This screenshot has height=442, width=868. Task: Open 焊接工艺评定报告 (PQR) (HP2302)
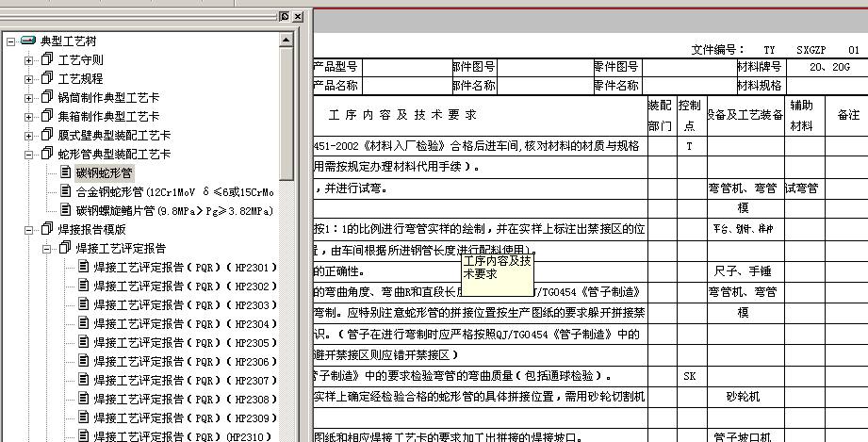pyautogui.click(x=186, y=286)
